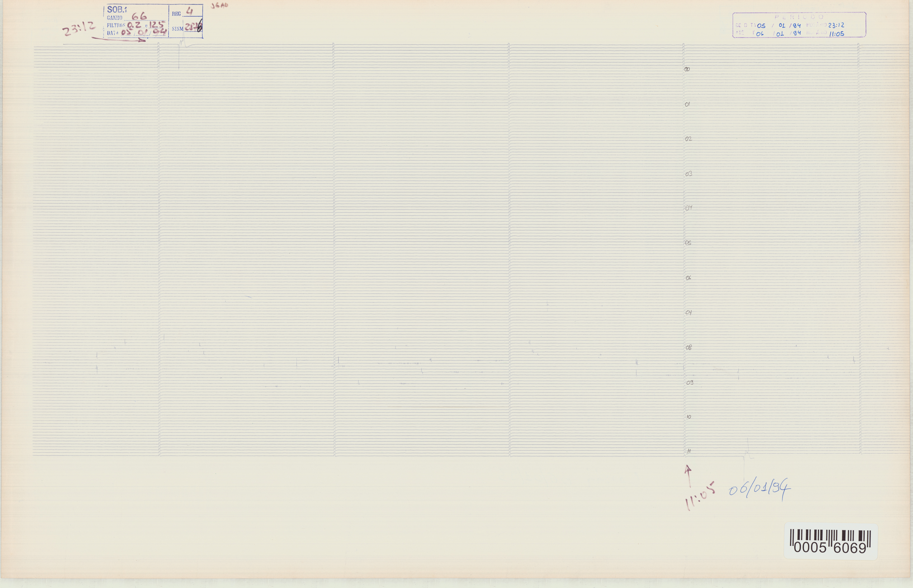
Task: Click the SISM number in the stamp
Action: [194, 26]
